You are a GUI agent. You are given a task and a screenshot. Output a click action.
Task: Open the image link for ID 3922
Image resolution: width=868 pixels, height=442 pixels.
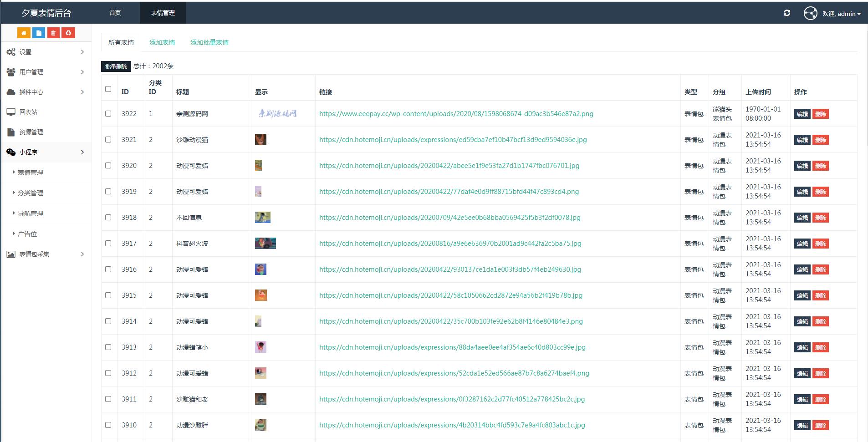point(456,114)
